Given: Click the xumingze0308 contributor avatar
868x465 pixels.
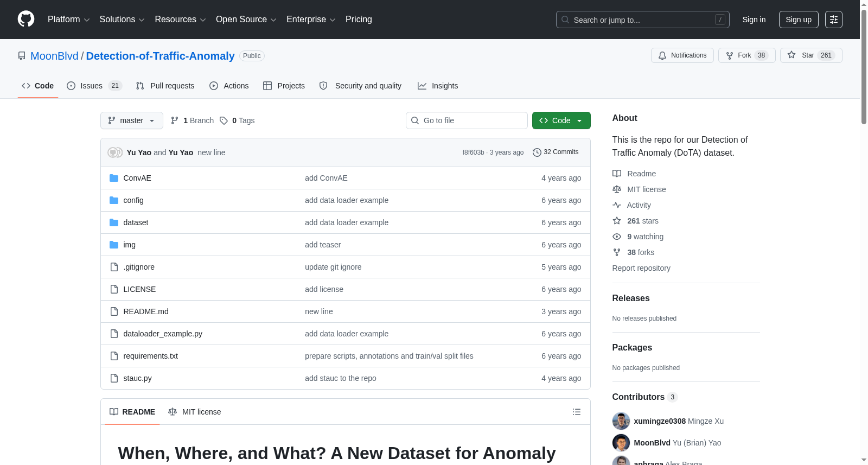Looking at the screenshot, I should click(x=621, y=421).
